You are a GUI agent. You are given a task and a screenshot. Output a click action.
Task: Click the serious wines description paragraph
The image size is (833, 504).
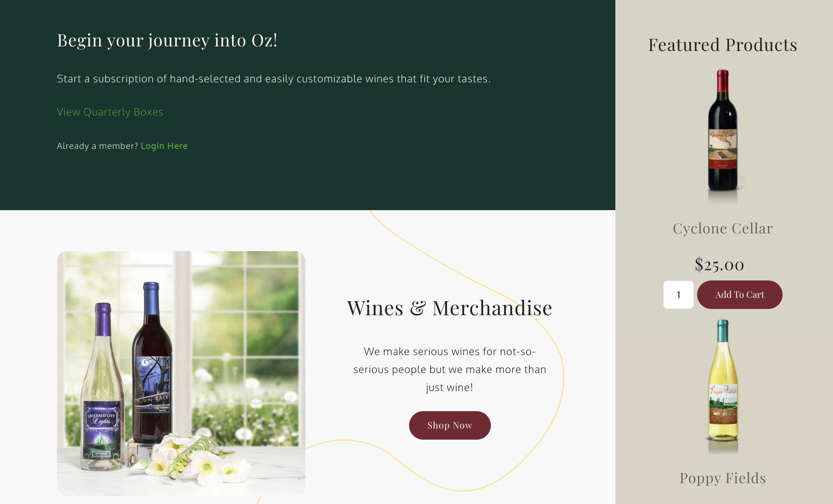[450, 370]
